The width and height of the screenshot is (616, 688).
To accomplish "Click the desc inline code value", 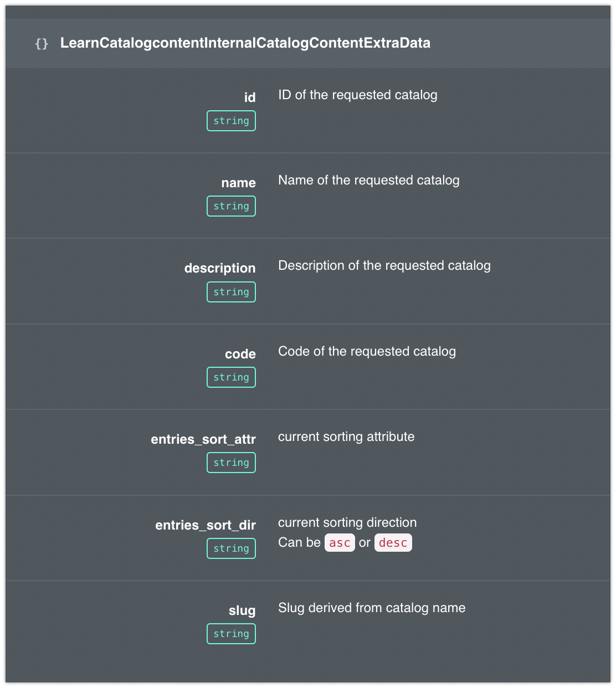I will [393, 543].
